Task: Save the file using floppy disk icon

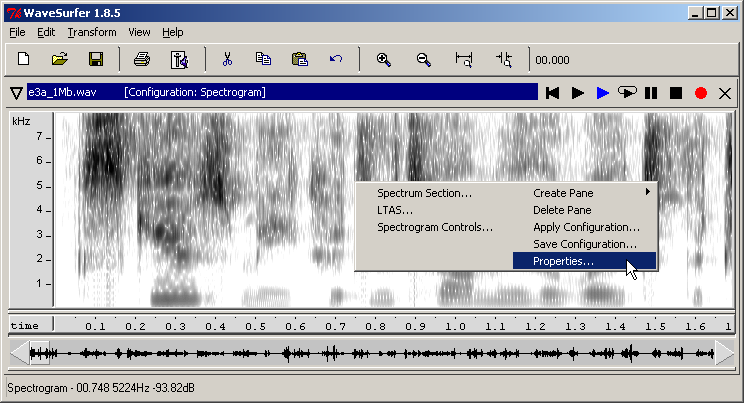Action: (x=96, y=59)
